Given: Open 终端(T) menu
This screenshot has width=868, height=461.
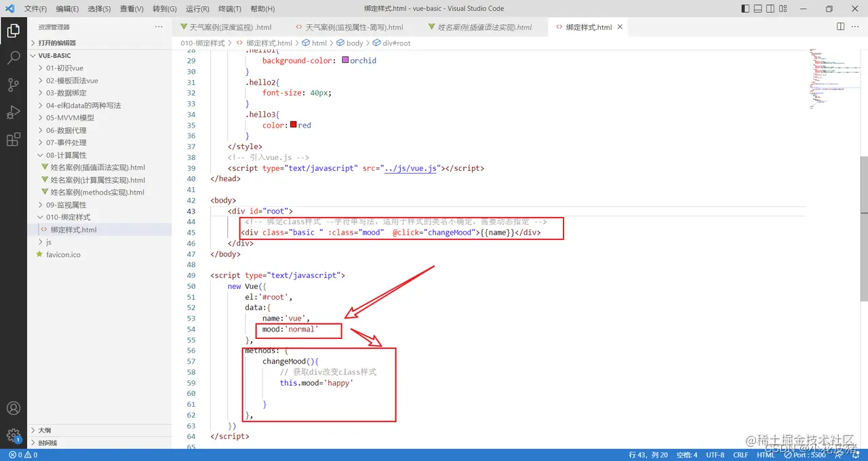Looking at the screenshot, I should (x=229, y=9).
